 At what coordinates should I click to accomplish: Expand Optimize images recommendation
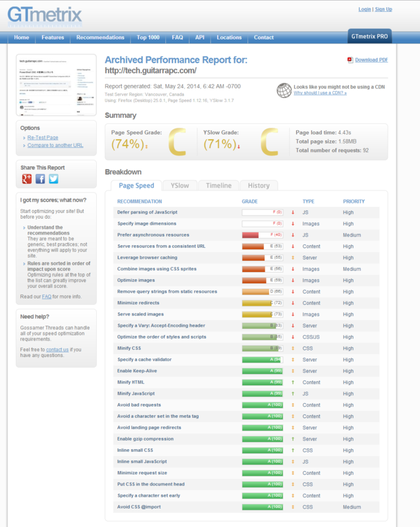point(136,281)
